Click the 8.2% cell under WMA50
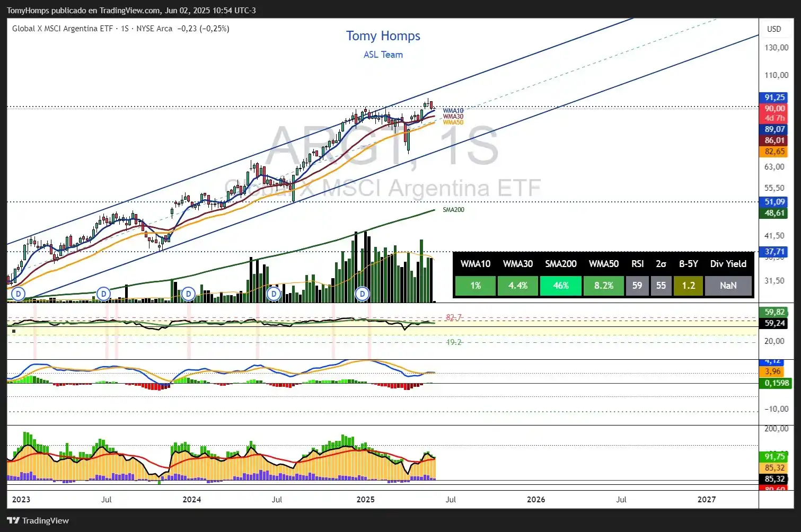 coord(604,286)
